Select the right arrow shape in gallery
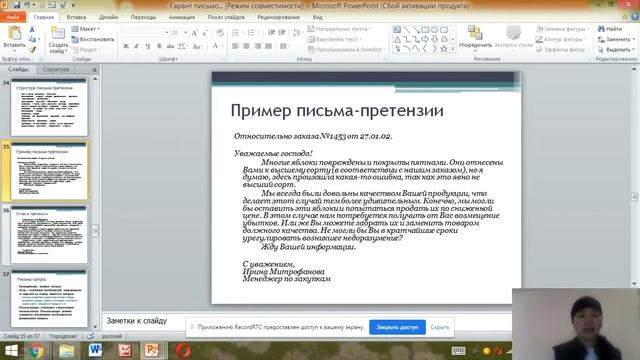Screen dimensions: 640x360 pos(425,39)
